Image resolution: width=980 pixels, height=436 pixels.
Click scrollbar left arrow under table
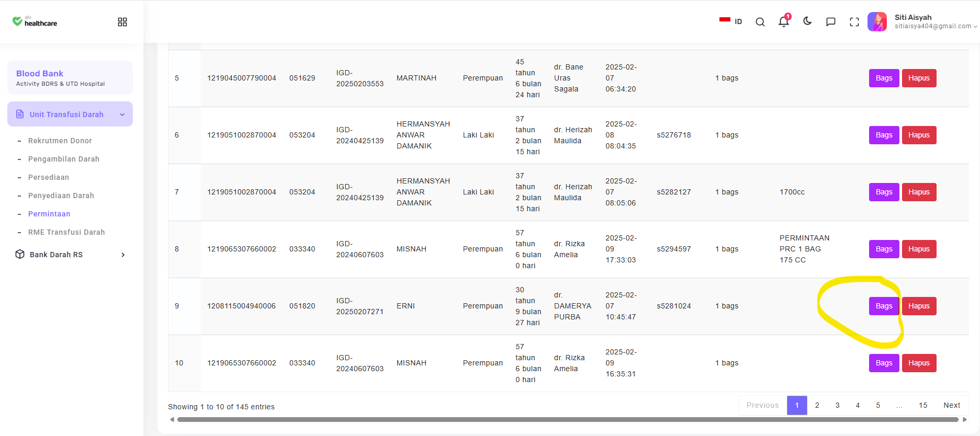[x=172, y=419]
